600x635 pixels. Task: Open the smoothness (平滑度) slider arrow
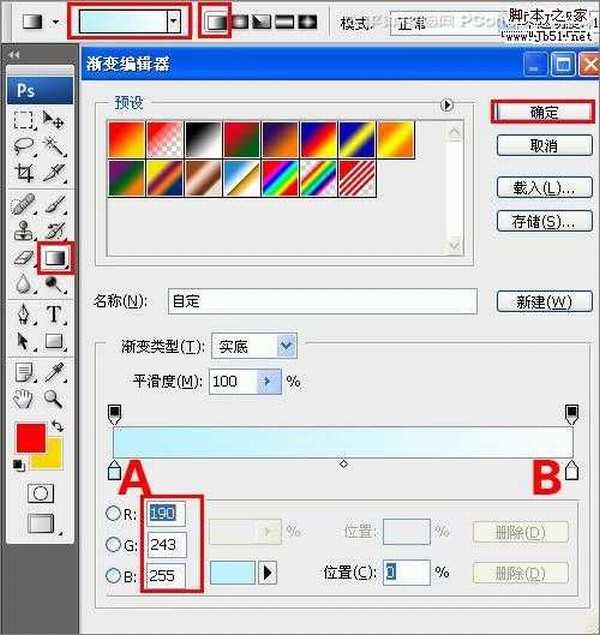pos(267,381)
